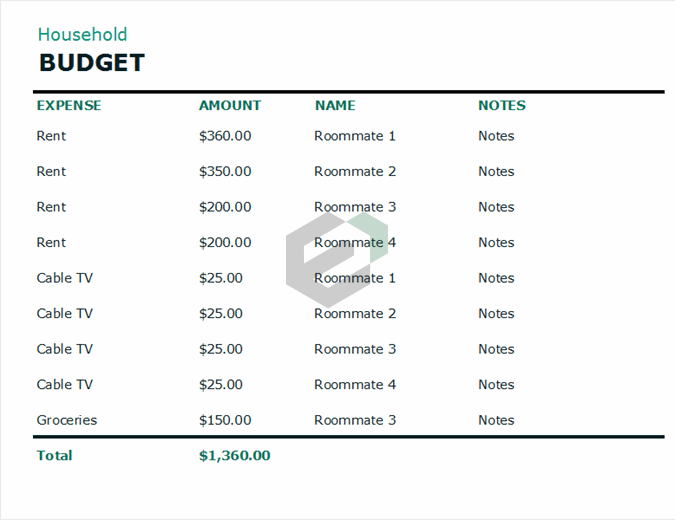The image size is (675, 520).
Task: Click the $1,360.00 total amount
Action: coord(234,455)
